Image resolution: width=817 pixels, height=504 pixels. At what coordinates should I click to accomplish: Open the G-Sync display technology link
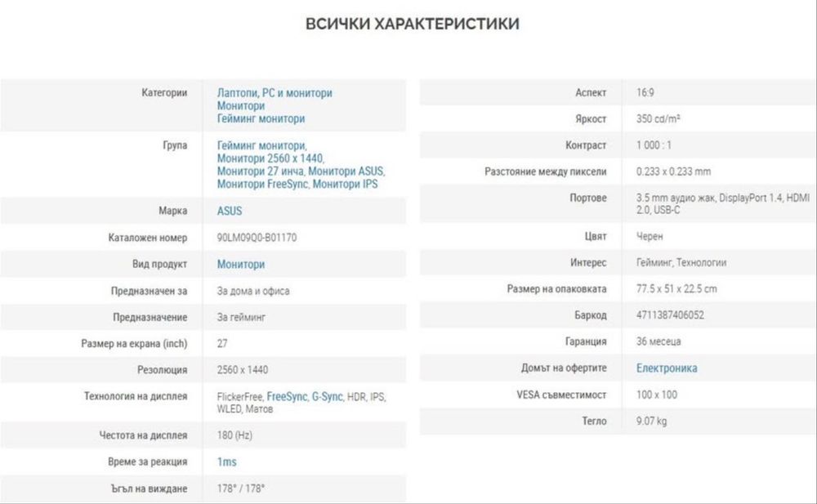(x=328, y=396)
